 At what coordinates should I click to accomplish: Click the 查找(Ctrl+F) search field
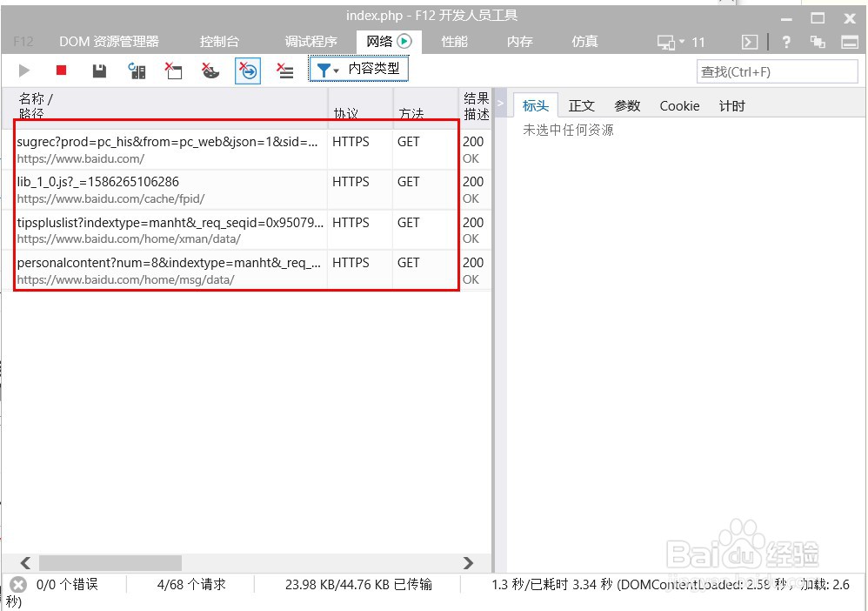[778, 71]
